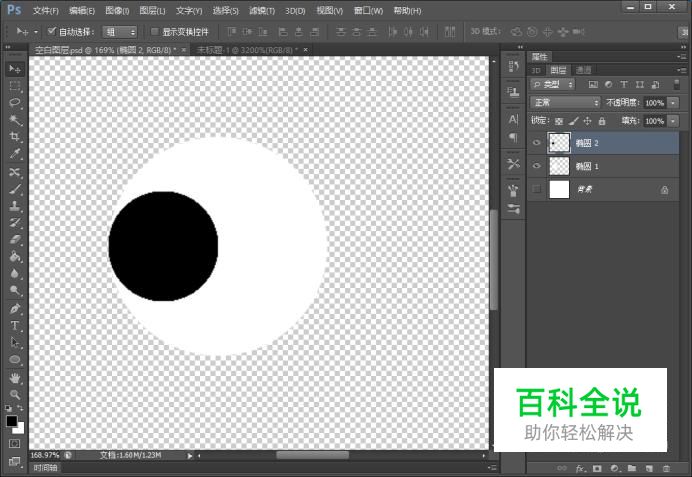
Task: Select the Blur tool
Action: tap(15, 274)
